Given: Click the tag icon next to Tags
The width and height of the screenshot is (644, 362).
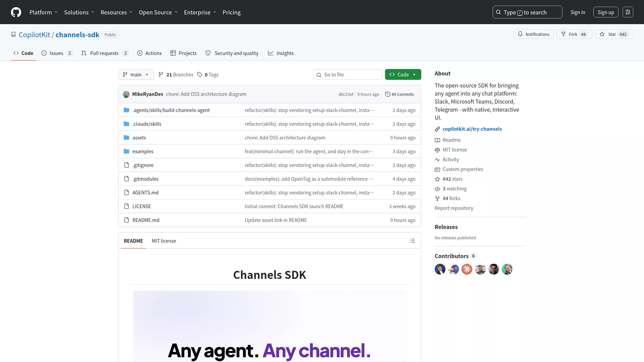Looking at the screenshot, I should (200, 75).
